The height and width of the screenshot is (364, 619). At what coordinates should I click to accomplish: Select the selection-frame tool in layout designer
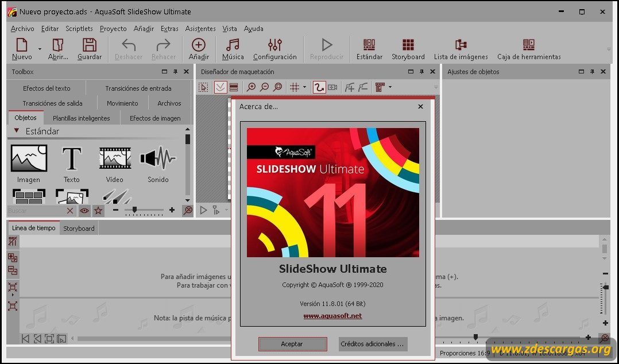(203, 87)
